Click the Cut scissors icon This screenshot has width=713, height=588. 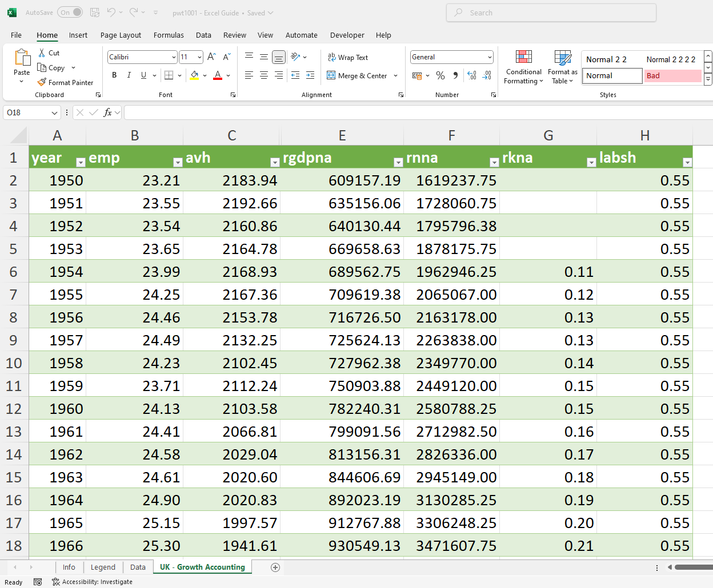[x=42, y=53]
